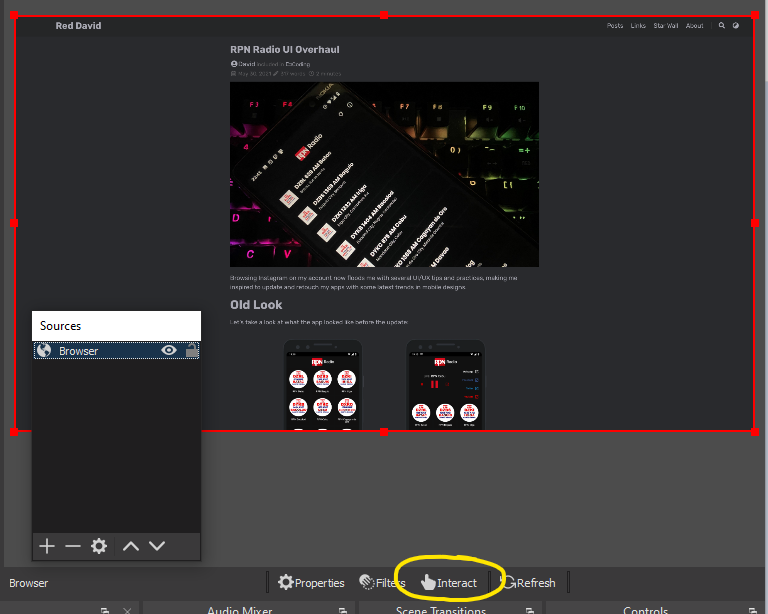The image size is (768, 614).
Task: Click the Refresh arrow icon
Action: point(508,582)
